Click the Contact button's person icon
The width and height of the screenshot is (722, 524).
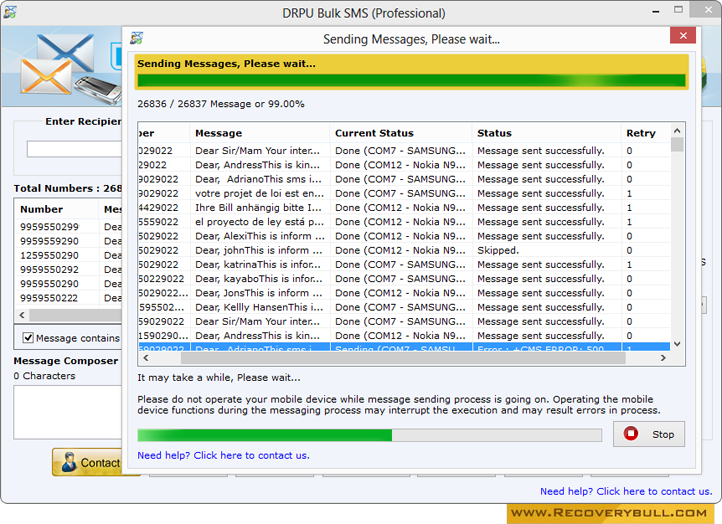pyautogui.click(x=69, y=462)
